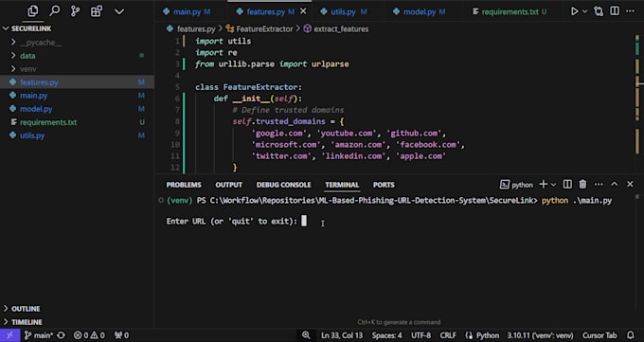This screenshot has height=342, width=644.
Task: Run the Python file with play button
Action: click(575, 11)
